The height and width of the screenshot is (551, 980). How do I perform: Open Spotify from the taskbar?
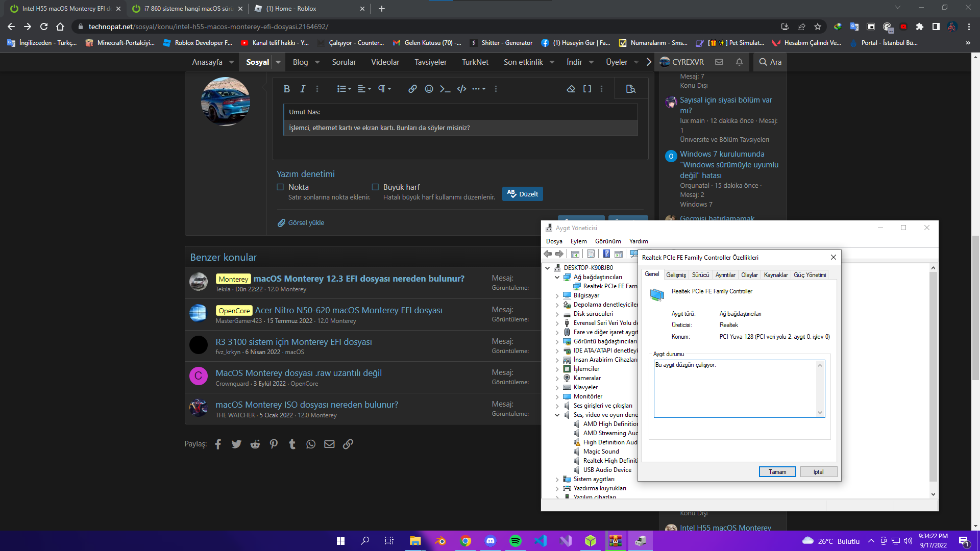pos(515,541)
